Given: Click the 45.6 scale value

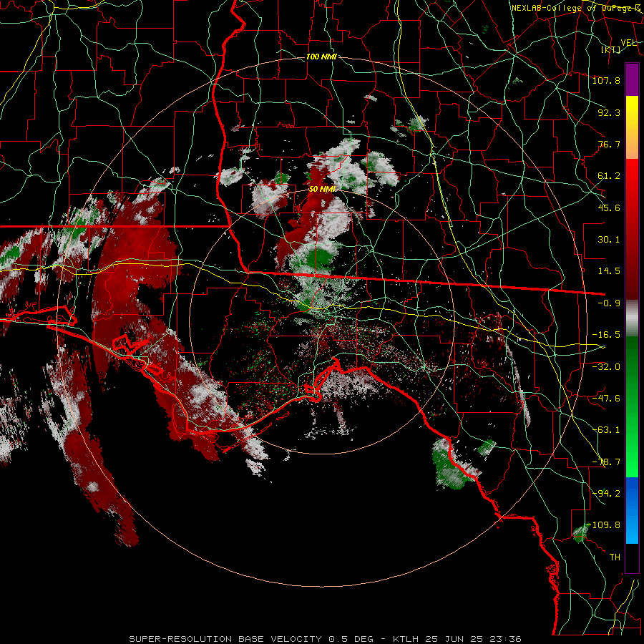Looking at the screenshot, I should [x=609, y=208].
